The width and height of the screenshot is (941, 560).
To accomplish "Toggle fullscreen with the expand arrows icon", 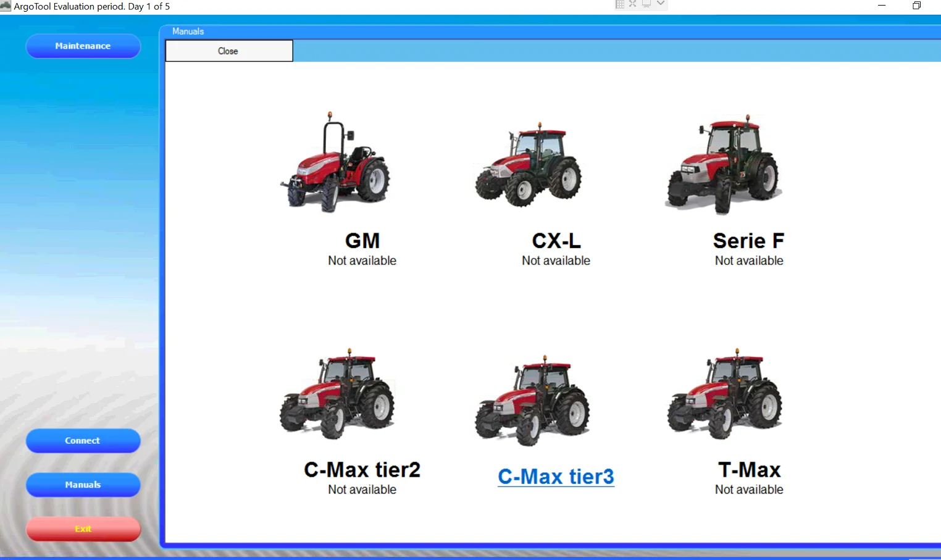I will (633, 4).
